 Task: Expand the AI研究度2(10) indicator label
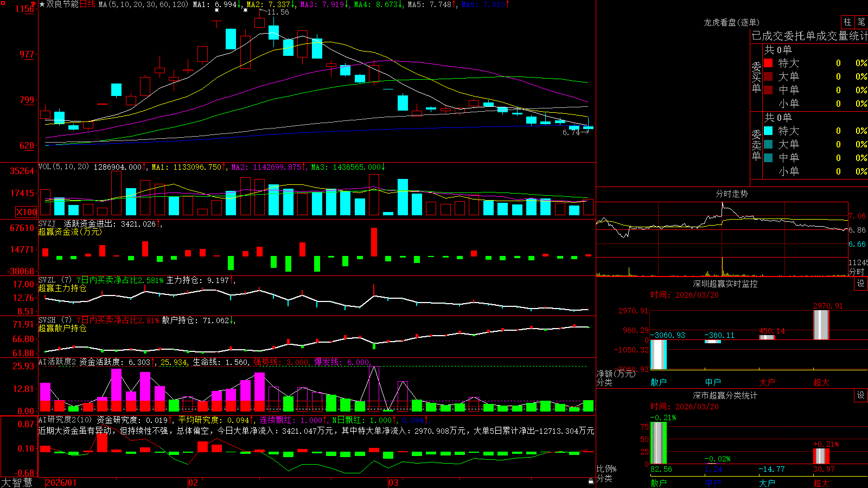pyautogui.click(x=66, y=420)
